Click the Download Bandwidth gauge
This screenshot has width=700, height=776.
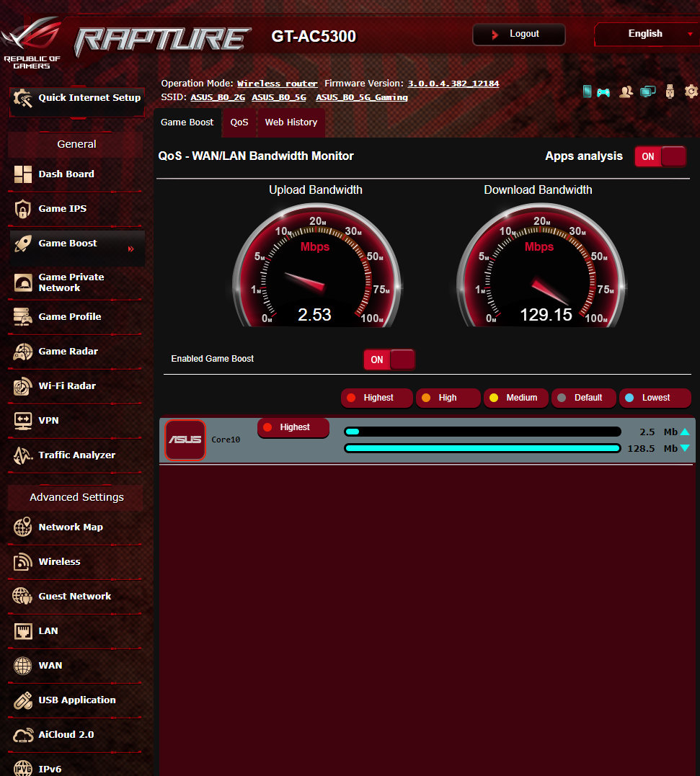[540, 265]
